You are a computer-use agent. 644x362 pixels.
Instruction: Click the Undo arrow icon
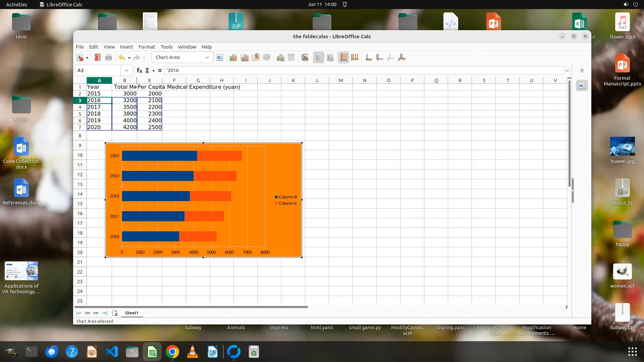[121, 58]
